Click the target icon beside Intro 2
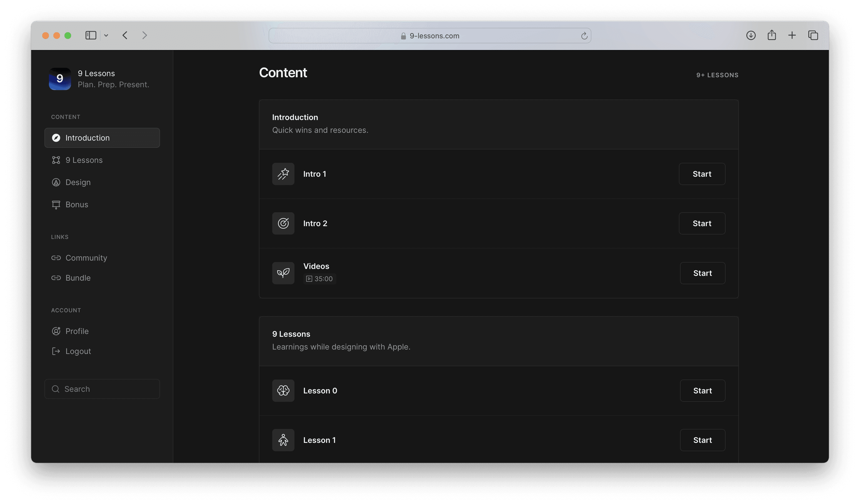The width and height of the screenshot is (860, 504). (x=283, y=223)
